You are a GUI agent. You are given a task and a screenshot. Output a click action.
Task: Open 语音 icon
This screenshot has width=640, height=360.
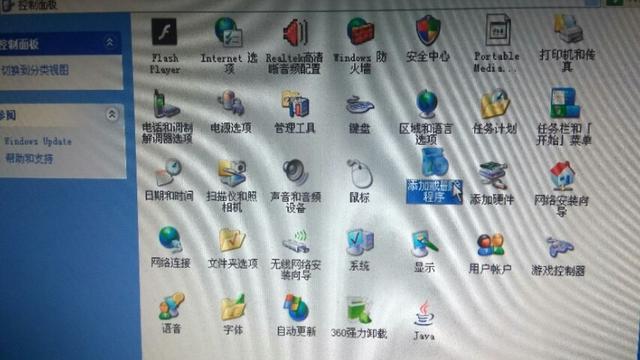coord(171,307)
